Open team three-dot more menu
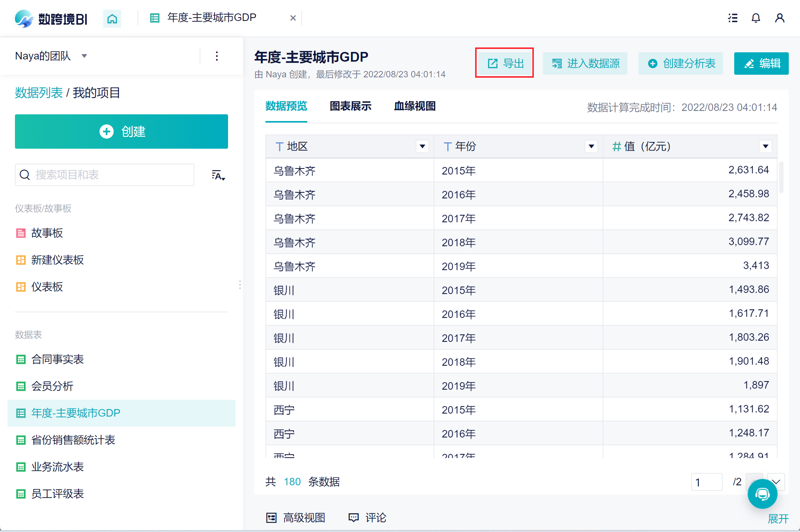The image size is (800, 532). 217,56
